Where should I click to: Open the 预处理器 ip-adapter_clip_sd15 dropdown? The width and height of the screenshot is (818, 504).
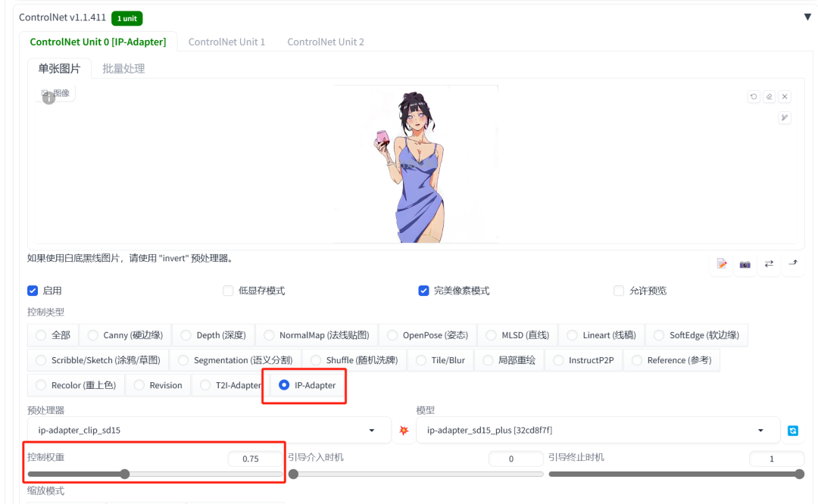pyautogui.click(x=209, y=430)
